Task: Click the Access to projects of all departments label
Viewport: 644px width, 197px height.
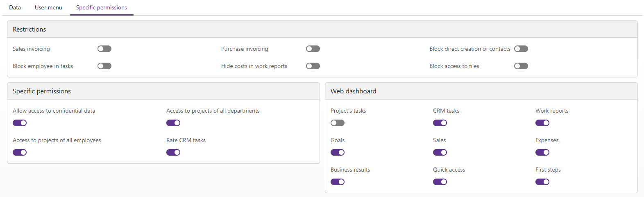Action: point(213,111)
